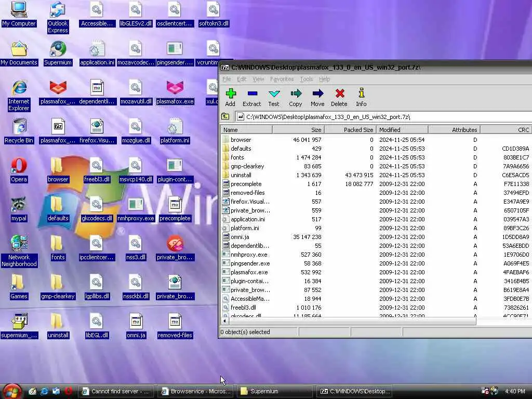532x399 pixels.
Task: Switch to Browservice taskbar window
Action: [x=195, y=391]
